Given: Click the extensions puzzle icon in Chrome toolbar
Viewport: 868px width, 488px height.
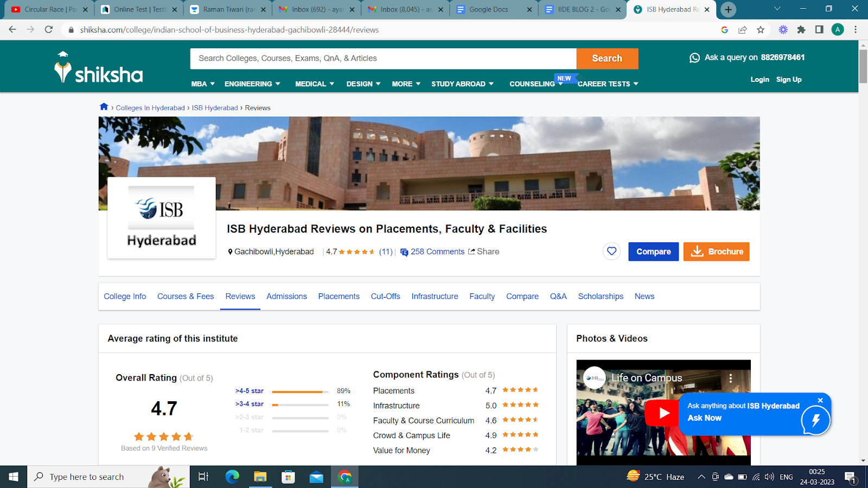Looking at the screenshot, I should click(x=802, y=30).
